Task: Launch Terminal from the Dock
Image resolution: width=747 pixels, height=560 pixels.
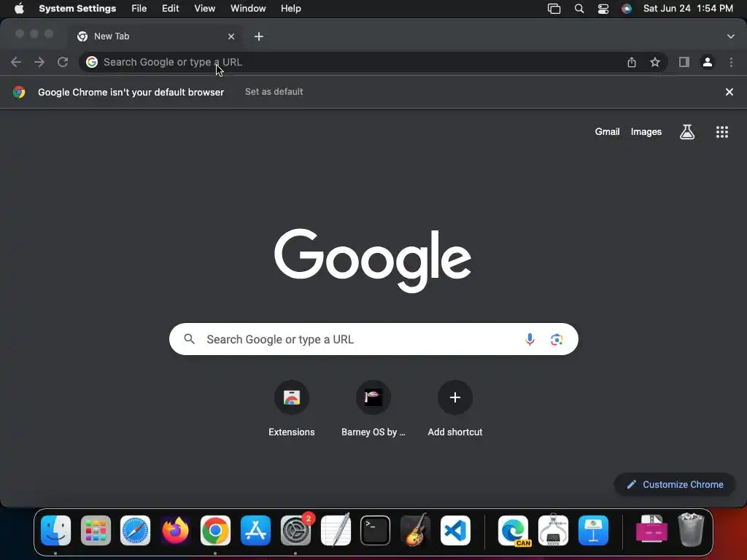Action: pyautogui.click(x=375, y=530)
